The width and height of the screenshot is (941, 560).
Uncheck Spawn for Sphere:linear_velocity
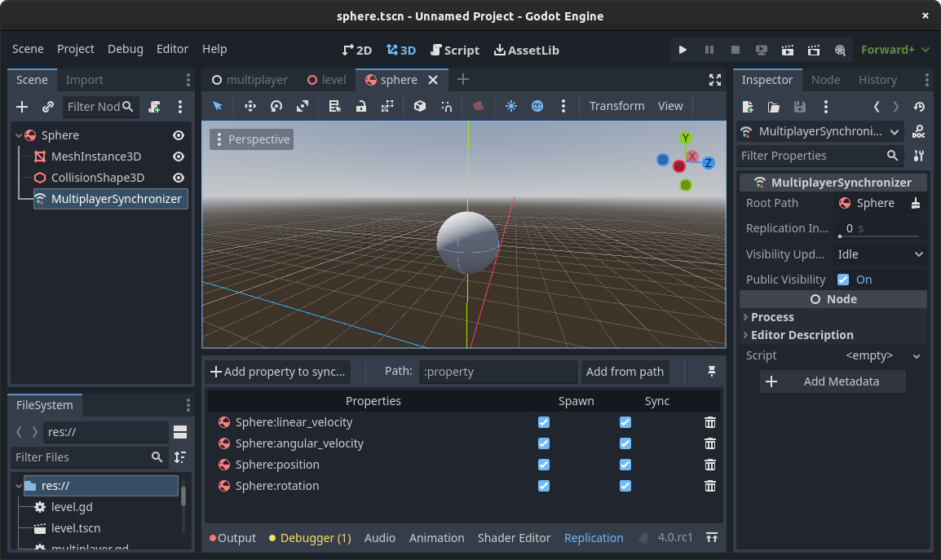tap(544, 422)
